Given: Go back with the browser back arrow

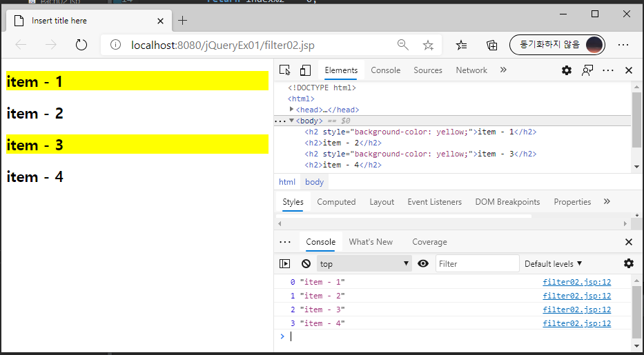Looking at the screenshot, I should coord(21,45).
